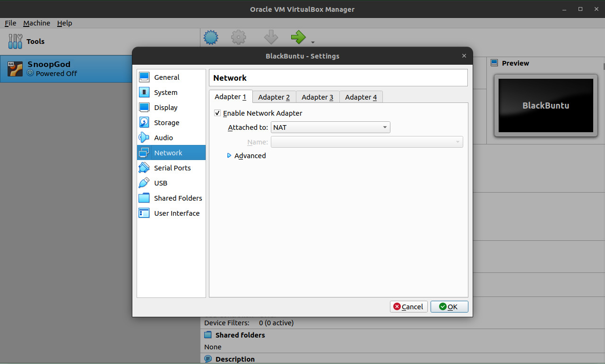Expand the Advanced network options

click(x=246, y=156)
